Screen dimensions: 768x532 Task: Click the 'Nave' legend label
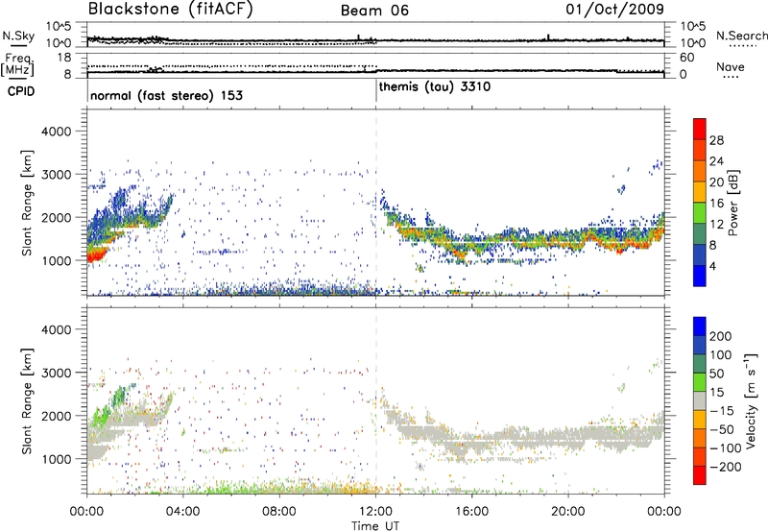[731, 67]
